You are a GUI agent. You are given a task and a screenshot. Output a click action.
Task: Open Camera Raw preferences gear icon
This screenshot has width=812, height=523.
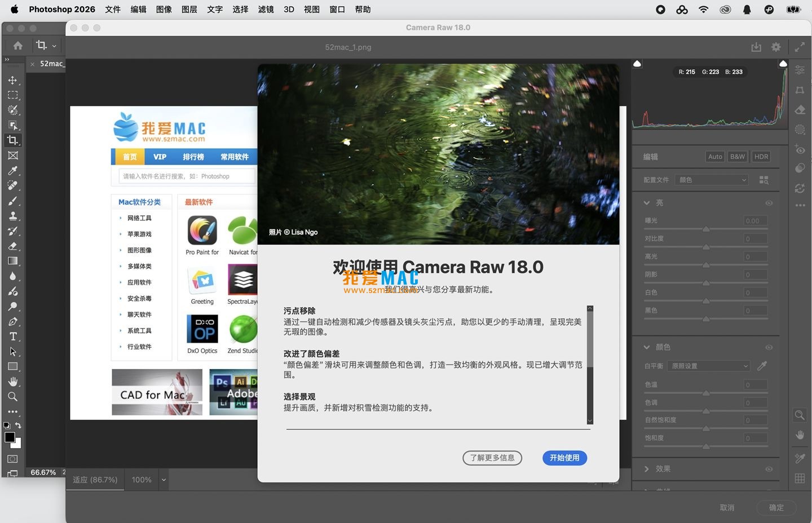click(776, 47)
